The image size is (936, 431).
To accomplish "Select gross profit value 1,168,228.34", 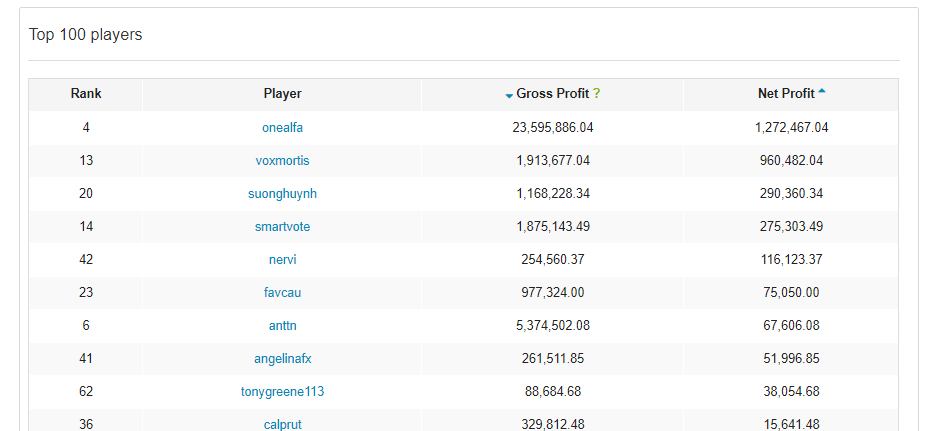I will (553, 193).
